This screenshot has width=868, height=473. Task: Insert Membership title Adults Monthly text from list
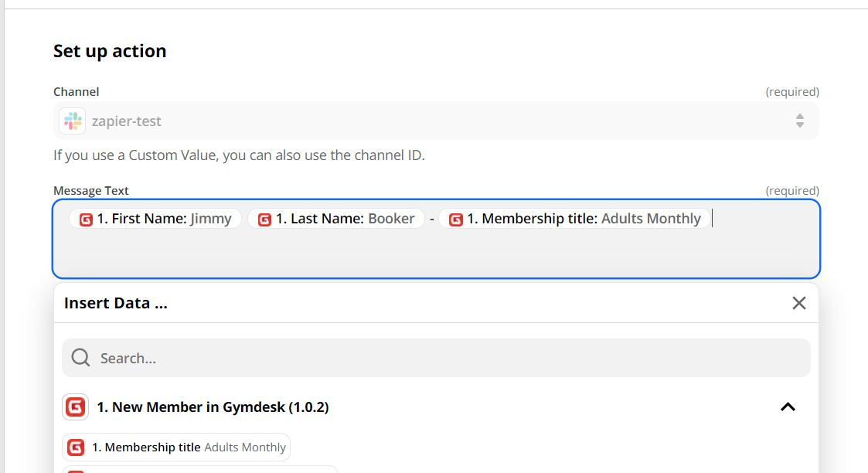[189, 447]
